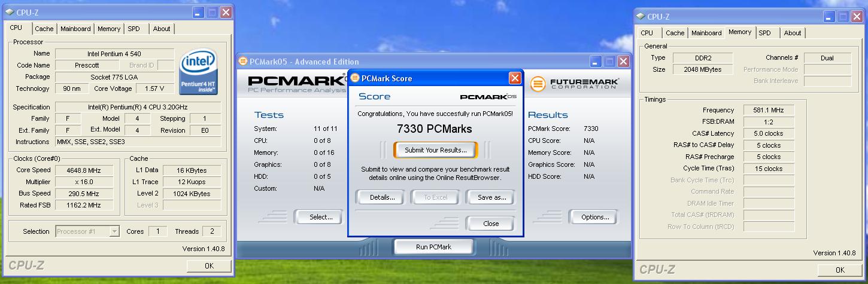Click OK in left CPU-Z window

coord(209,265)
